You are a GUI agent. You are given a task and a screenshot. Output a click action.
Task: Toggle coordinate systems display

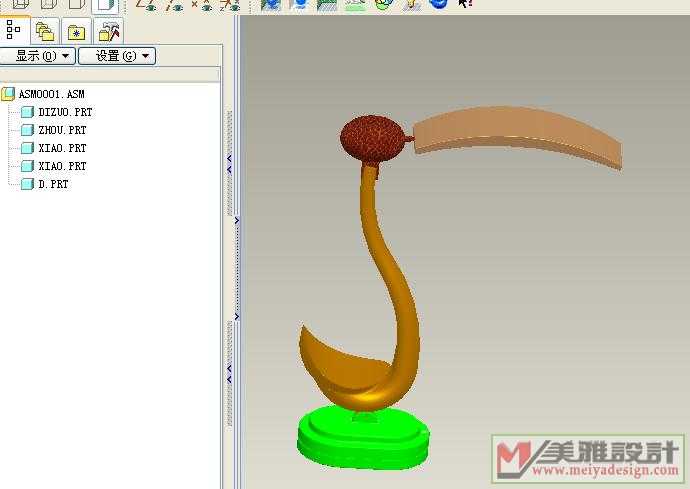pyautogui.click(x=229, y=4)
